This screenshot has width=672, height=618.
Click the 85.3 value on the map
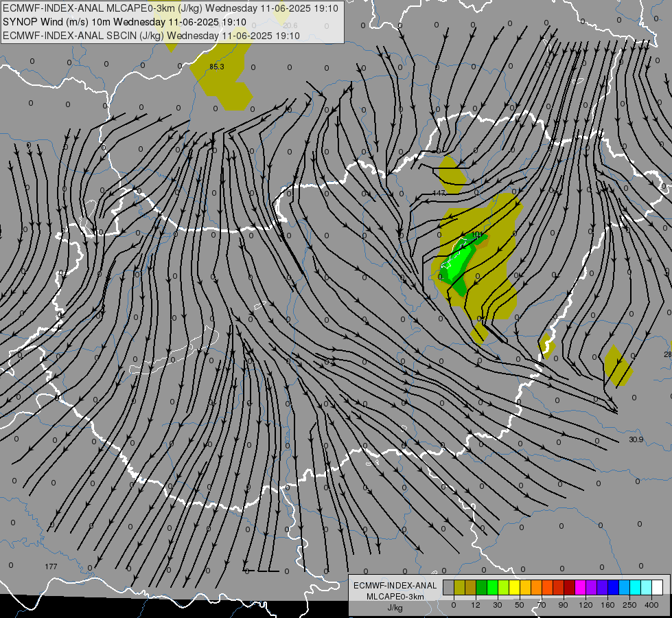217,67
